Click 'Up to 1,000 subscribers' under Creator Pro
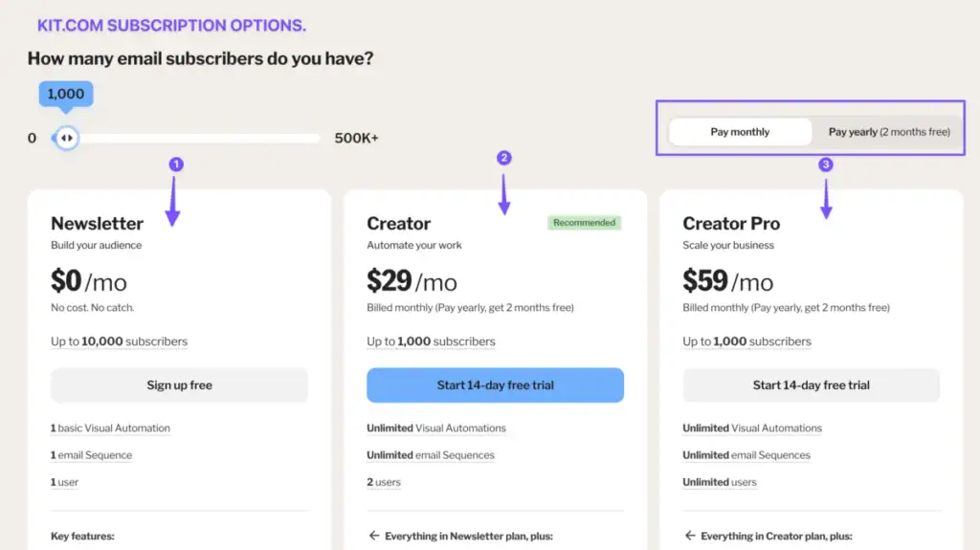Image resolution: width=980 pixels, height=550 pixels. [746, 341]
